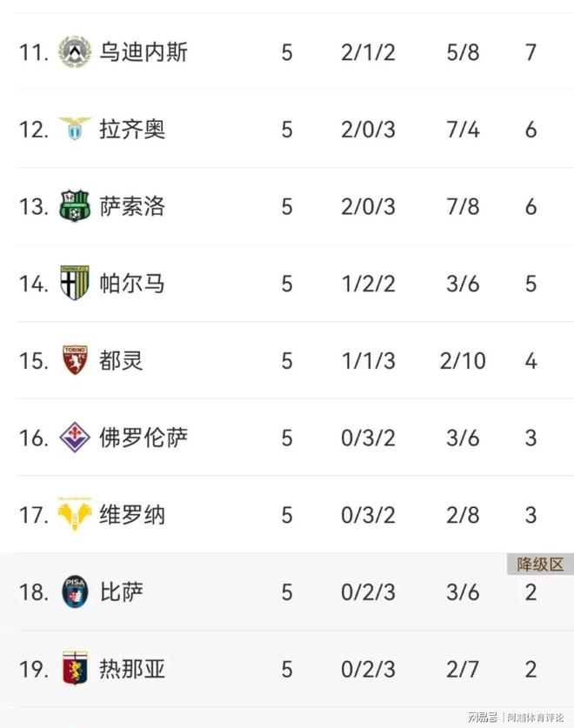Click the Fiorentina purple crest icon
Image resolution: width=574 pixels, height=728 pixels.
pyautogui.click(x=75, y=437)
